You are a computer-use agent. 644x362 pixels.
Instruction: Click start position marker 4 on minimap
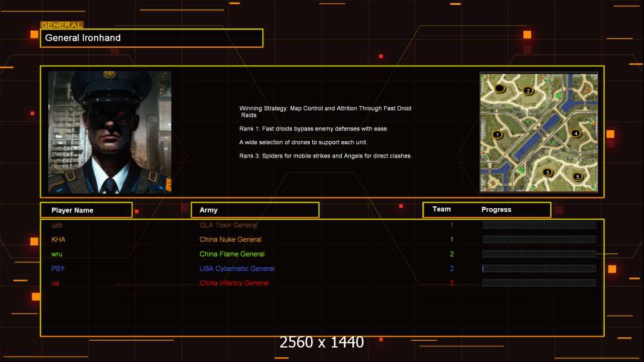click(x=576, y=133)
